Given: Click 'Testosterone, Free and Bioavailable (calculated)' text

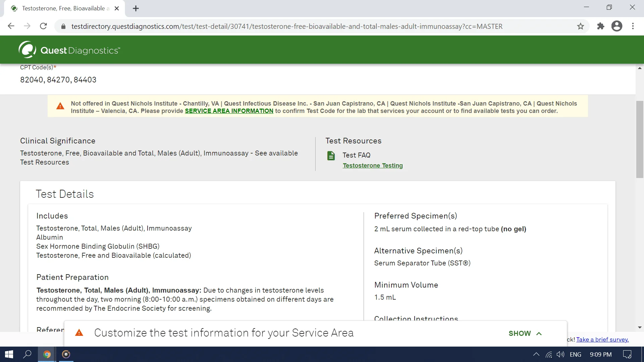Looking at the screenshot, I should 114,255.
